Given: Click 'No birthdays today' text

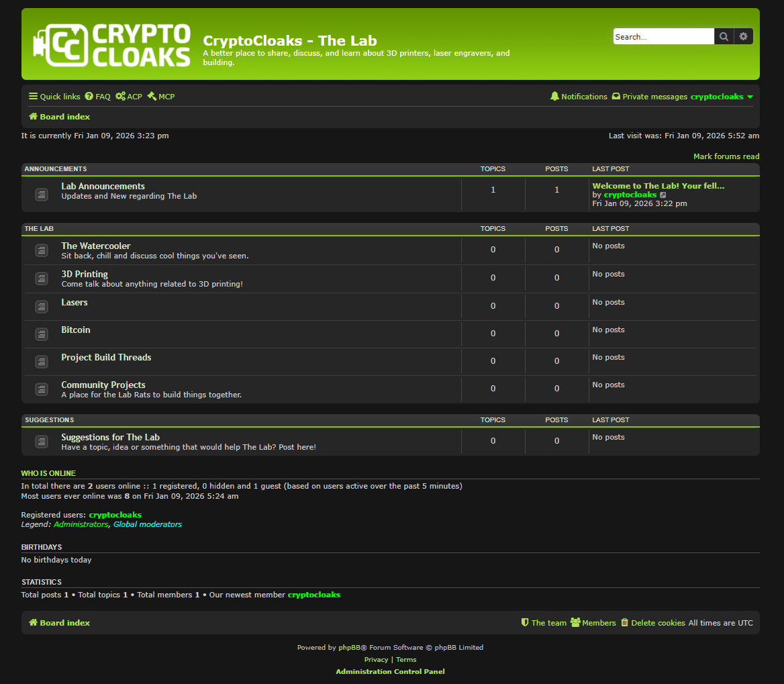Looking at the screenshot, I should coord(56,560).
